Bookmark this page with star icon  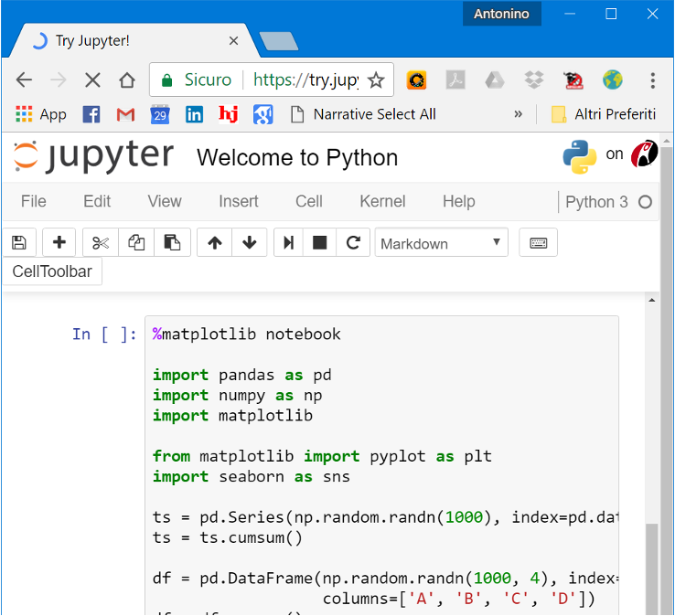pos(376,80)
